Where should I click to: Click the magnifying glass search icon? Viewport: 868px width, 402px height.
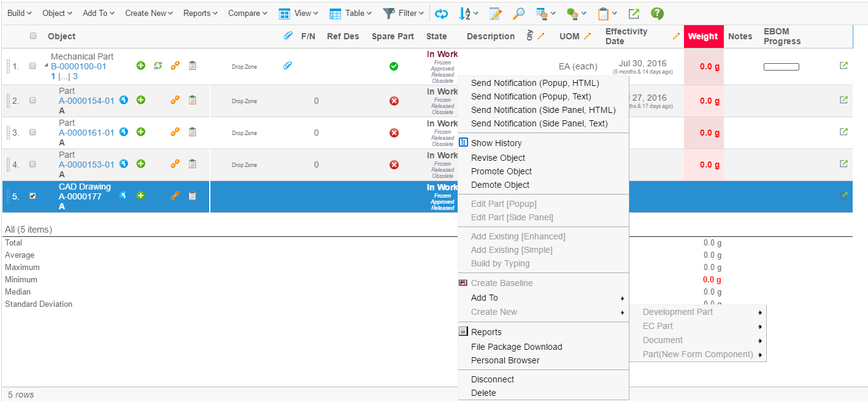[x=519, y=14]
